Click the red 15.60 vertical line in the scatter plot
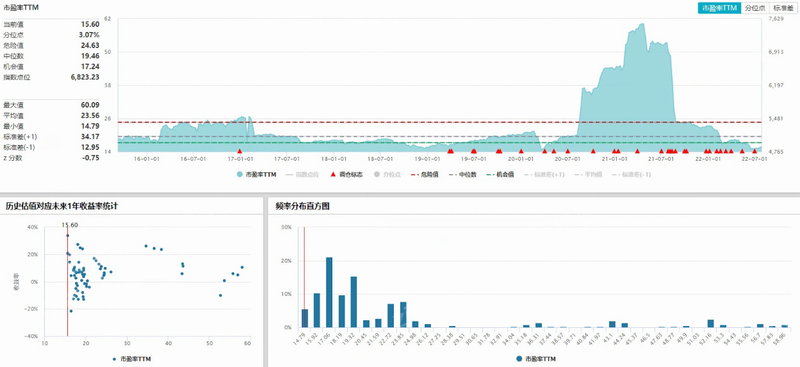The height and width of the screenshot is (367, 800). click(67, 282)
